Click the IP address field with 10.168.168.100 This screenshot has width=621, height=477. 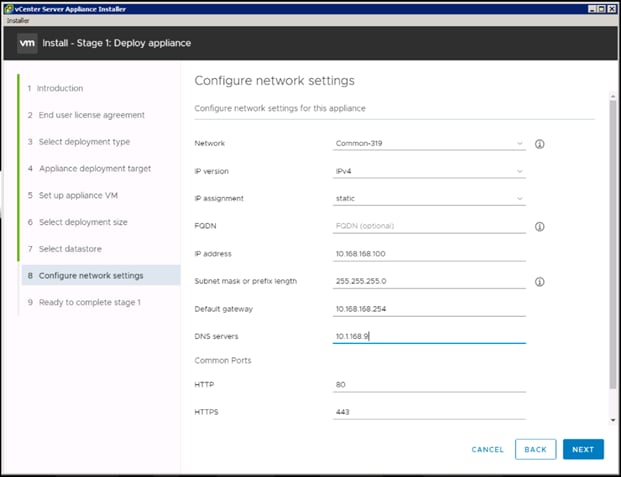point(429,254)
